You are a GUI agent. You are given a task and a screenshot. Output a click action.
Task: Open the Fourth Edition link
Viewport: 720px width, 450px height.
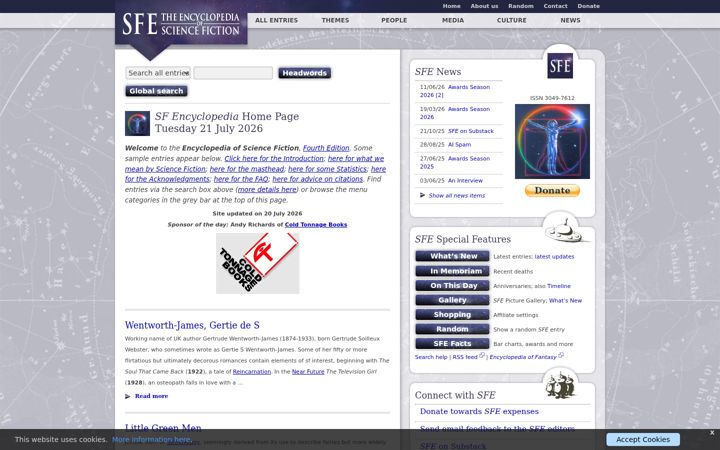coord(326,148)
